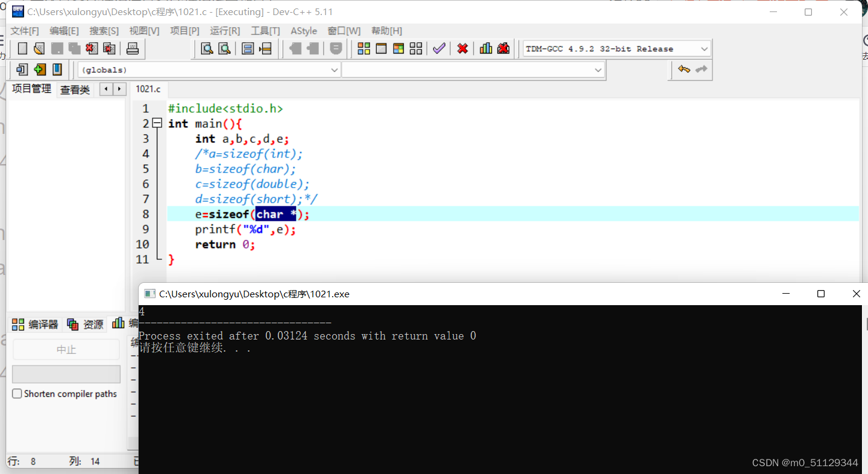Viewport: 868px width, 474px height.
Task: Open the 运行[R] menu
Action: click(x=225, y=31)
